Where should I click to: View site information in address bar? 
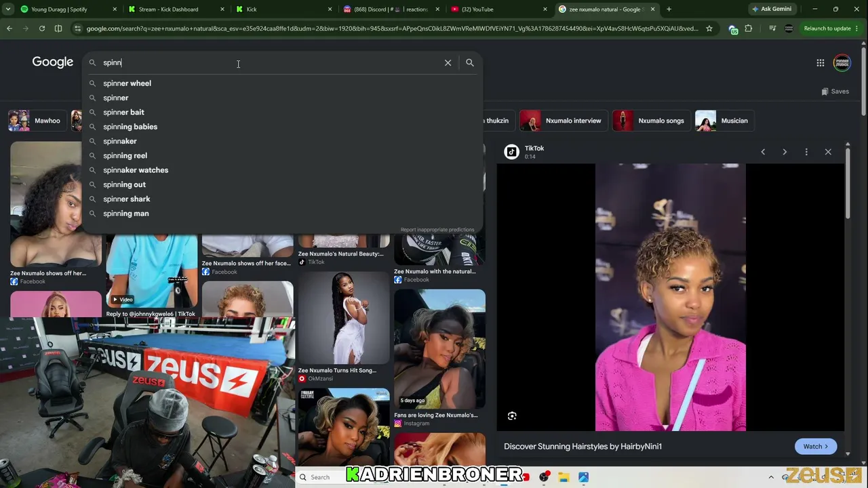[78, 28]
